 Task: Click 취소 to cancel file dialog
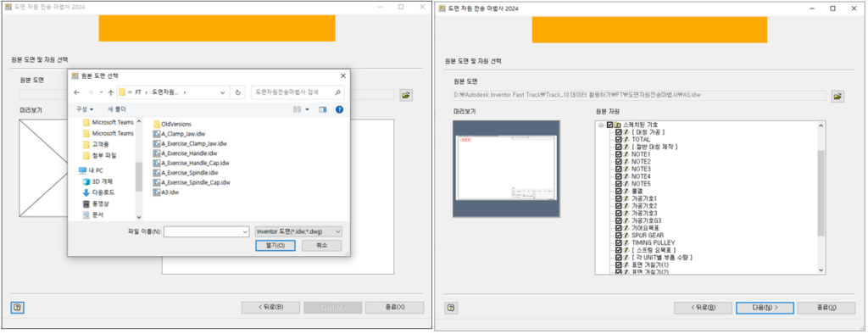(321, 245)
